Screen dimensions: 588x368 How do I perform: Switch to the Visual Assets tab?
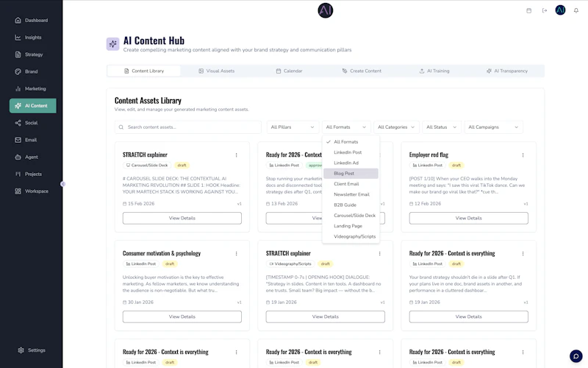click(216, 71)
